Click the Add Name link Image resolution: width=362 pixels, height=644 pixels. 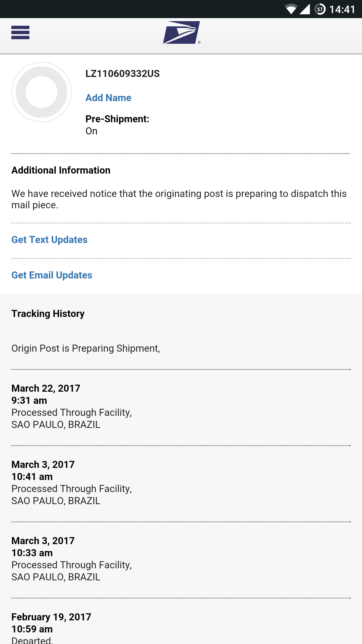tap(108, 98)
